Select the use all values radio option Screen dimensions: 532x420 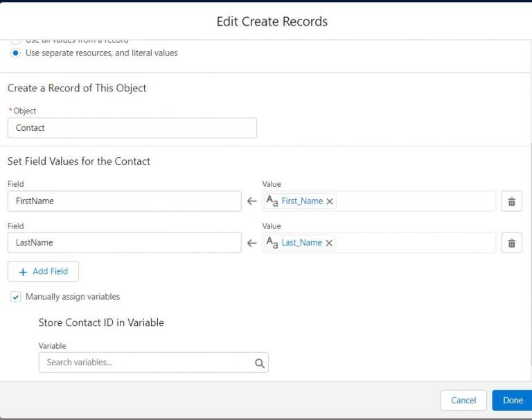pos(15,41)
